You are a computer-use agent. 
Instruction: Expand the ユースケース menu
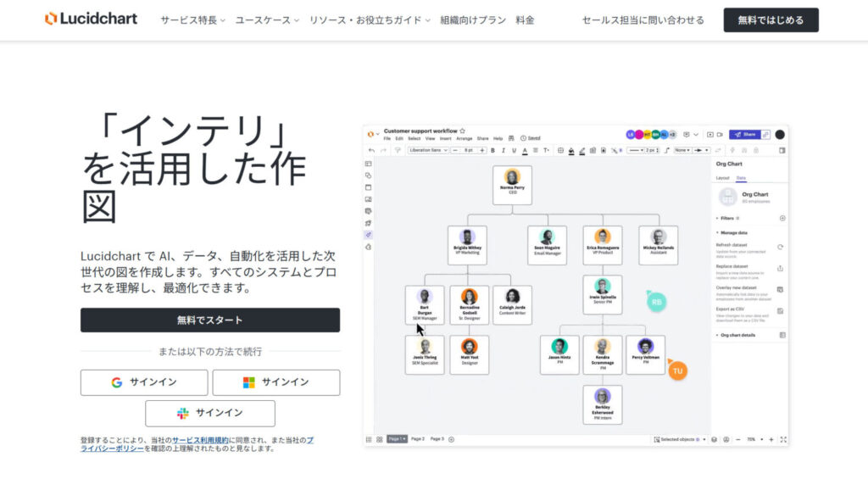(x=267, y=20)
